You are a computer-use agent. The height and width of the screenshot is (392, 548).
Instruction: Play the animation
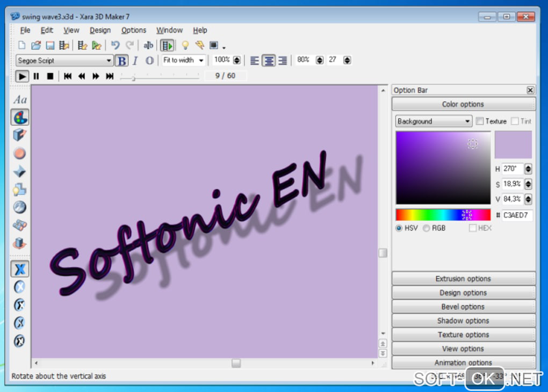click(21, 76)
